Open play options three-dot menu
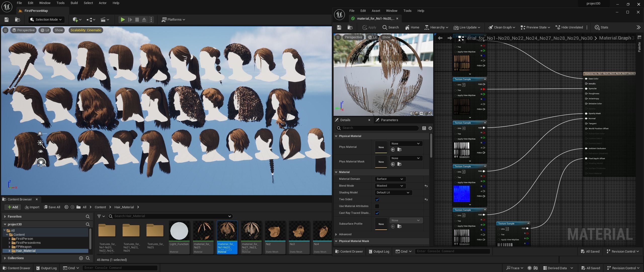644x272 pixels. click(x=151, y=19)
